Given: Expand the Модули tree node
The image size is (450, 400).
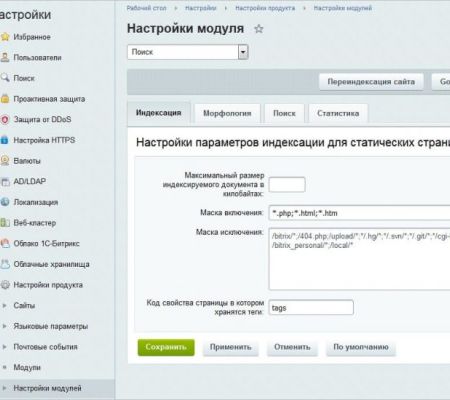Looking at the screenshot, I should (x=4, y=367).
